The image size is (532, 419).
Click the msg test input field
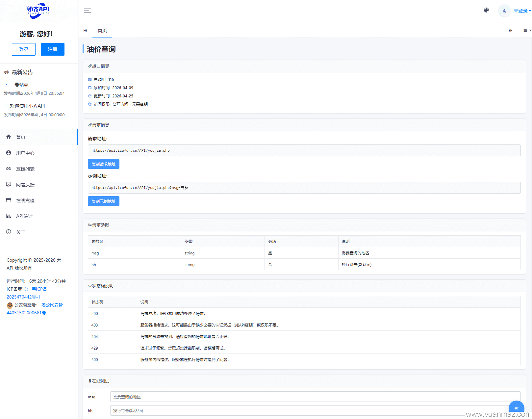(315, 397)
